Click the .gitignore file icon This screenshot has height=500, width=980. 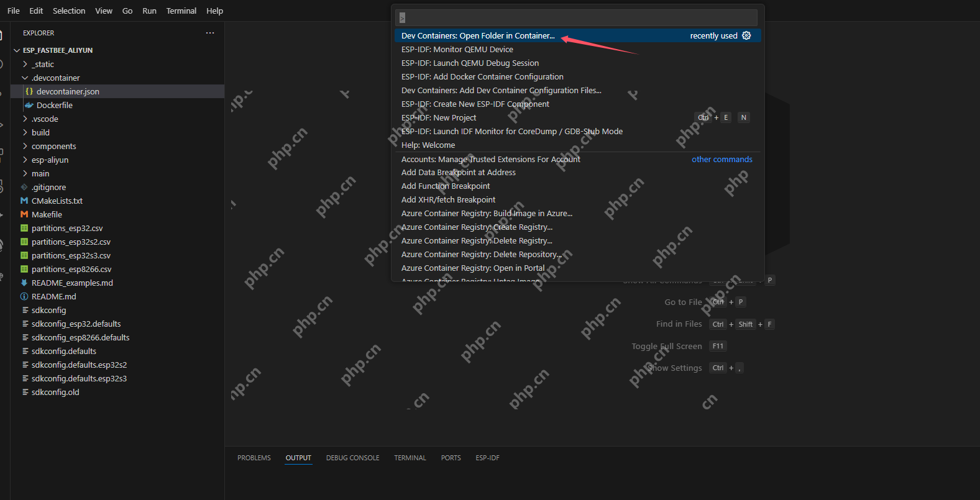(24, 187)
